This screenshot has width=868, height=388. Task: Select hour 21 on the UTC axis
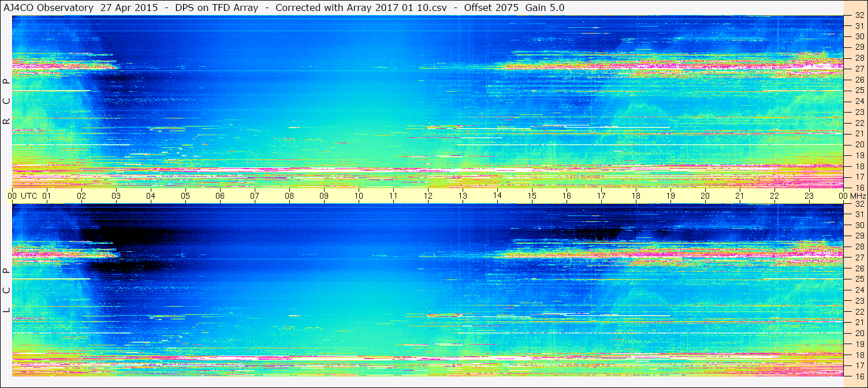coord(740,196)
